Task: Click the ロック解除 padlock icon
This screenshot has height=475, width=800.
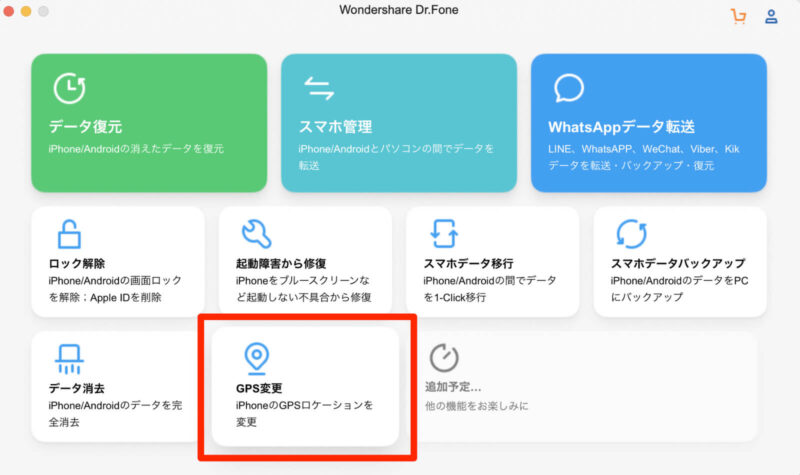Action: [x=69, y=234]
